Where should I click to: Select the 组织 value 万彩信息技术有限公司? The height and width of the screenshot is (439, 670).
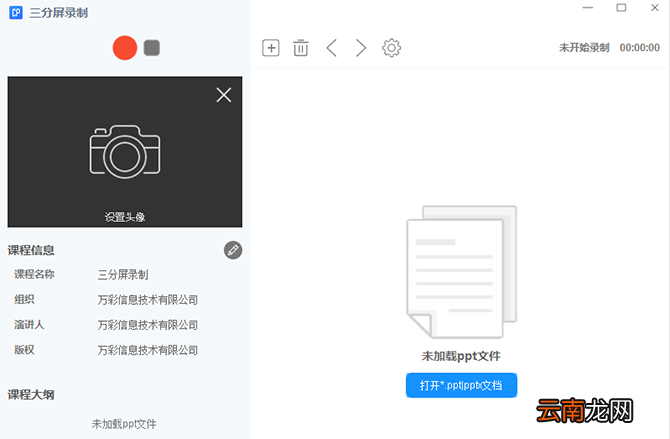tap(148, 300)
